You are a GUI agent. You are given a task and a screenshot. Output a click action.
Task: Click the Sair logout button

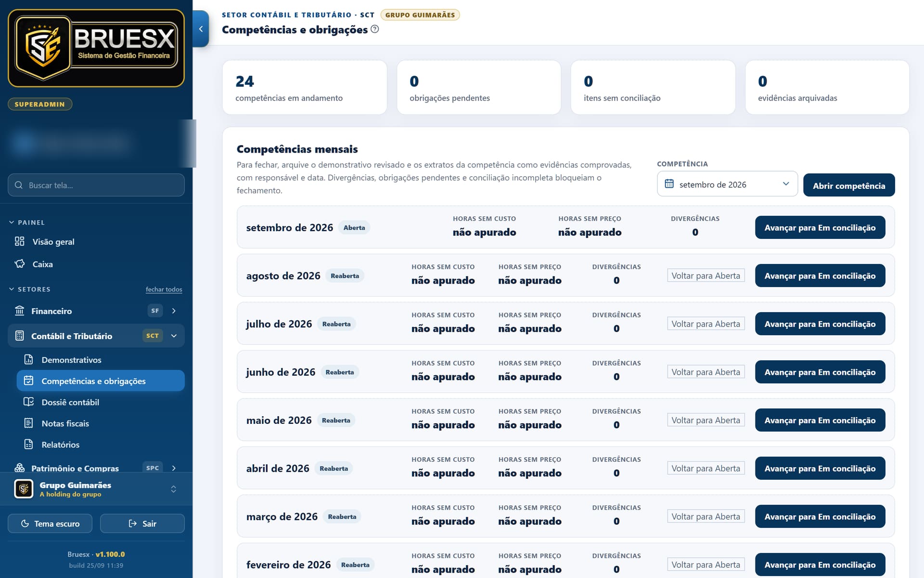point(142,524)
